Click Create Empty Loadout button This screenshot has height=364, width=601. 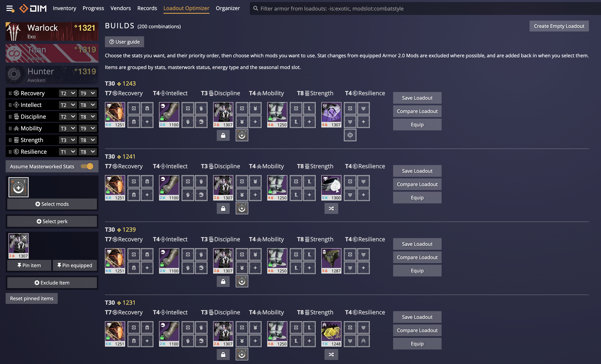[x=559, y=26]
